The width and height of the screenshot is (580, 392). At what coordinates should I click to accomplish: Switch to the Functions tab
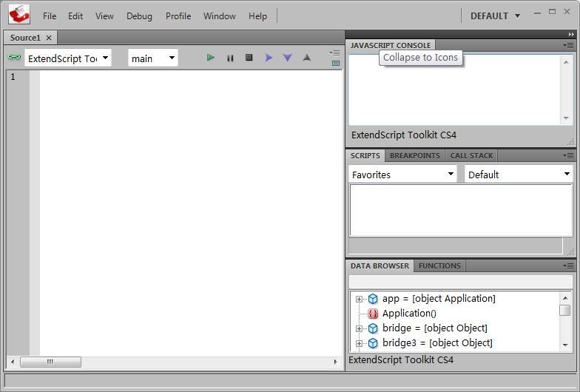(x=439, y=266)
